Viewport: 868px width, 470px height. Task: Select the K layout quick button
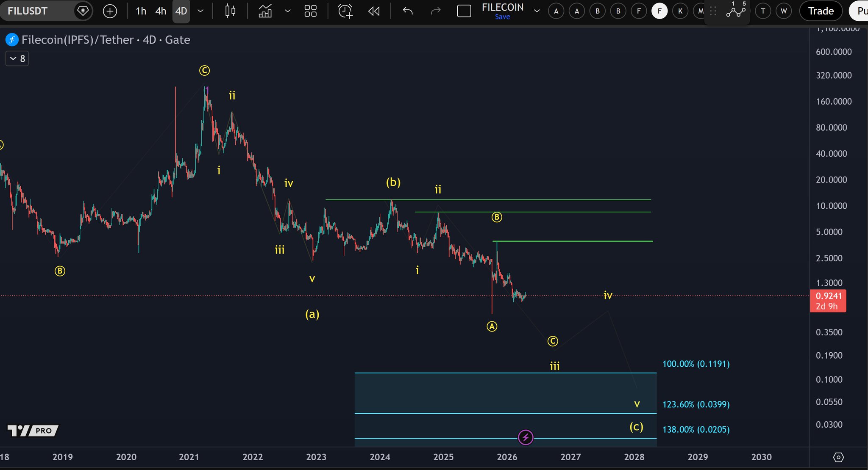coord(680,11)
